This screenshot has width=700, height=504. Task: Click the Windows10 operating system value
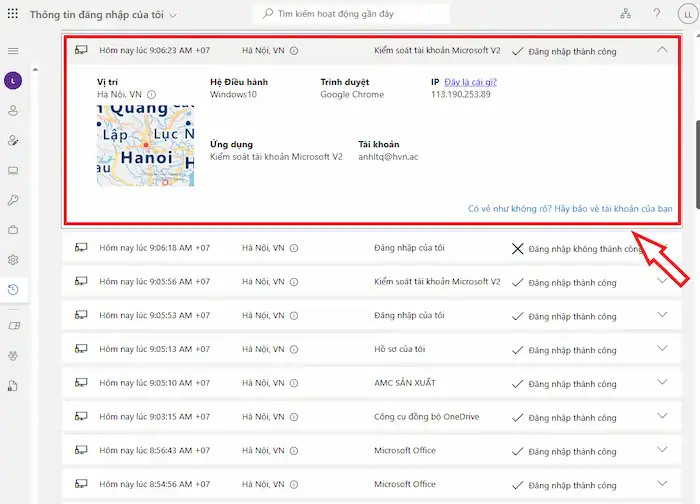coord(233,95)
